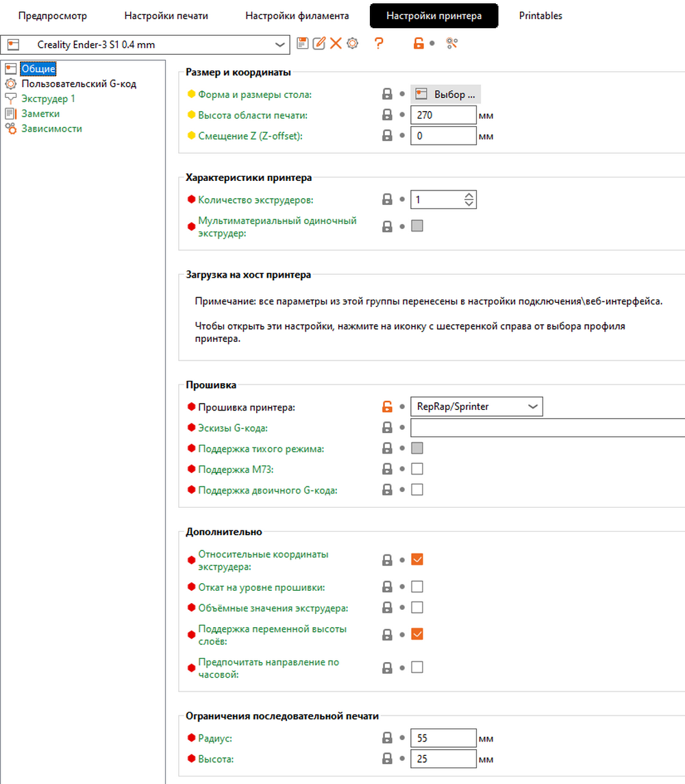
Task: Increase Количество экструдеров with spinner up arrow
Action: click(x=469, y=197)
